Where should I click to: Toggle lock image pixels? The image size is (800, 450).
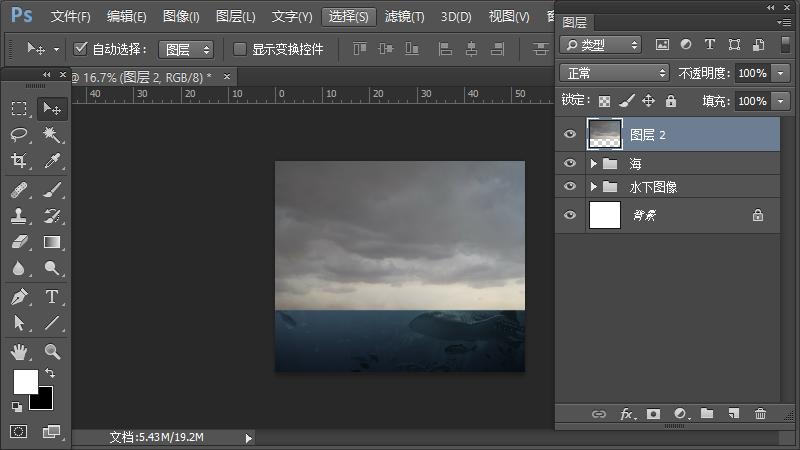[x=627, y=101]
